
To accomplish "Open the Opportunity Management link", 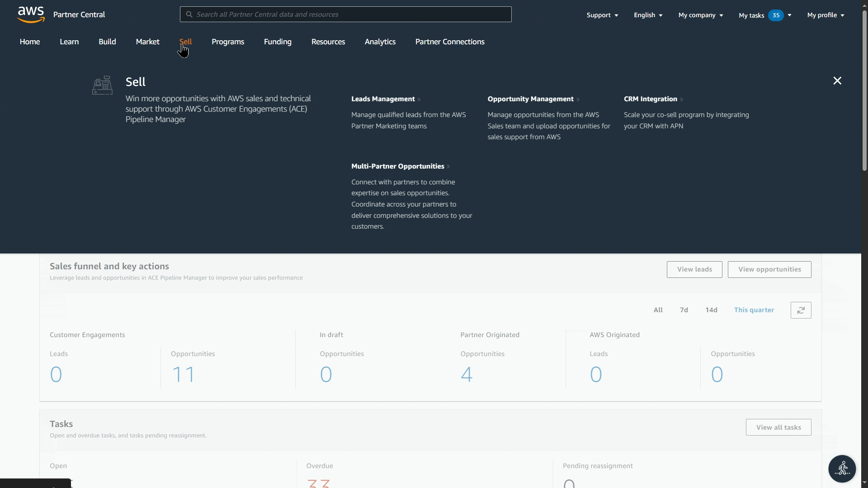I will (x=530, y=99).
